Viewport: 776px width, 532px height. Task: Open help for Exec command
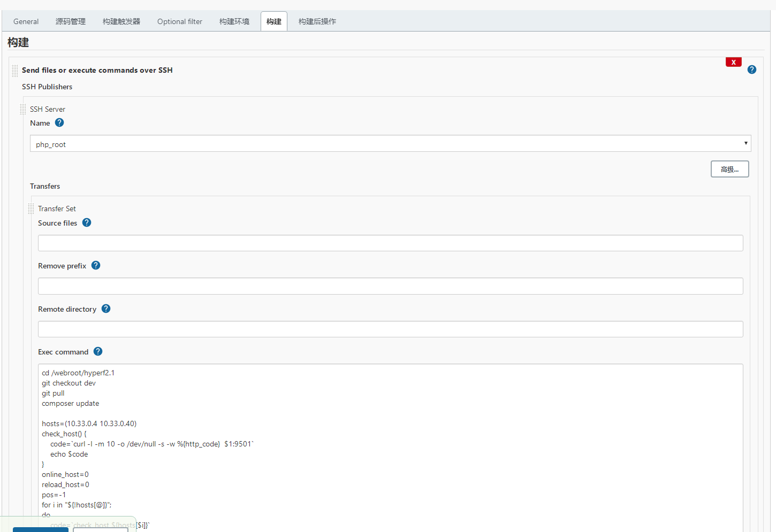97,351
